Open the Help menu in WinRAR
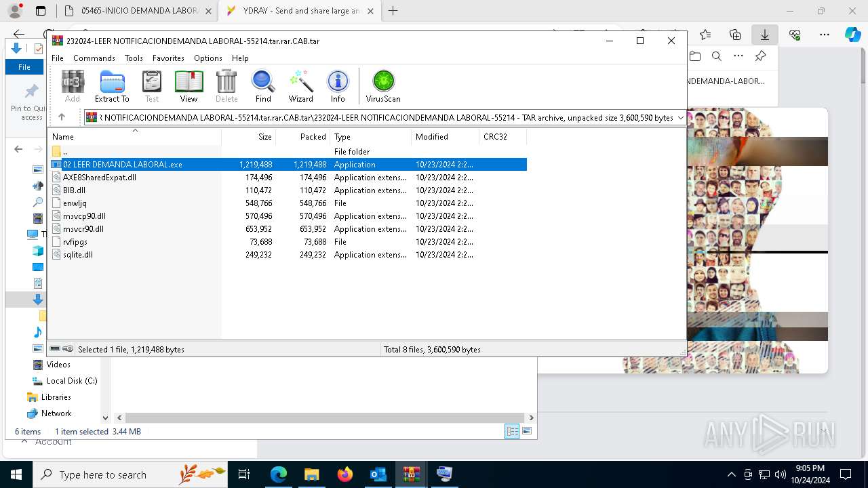This screenshot has height=488, width=868. coord(240,58)
